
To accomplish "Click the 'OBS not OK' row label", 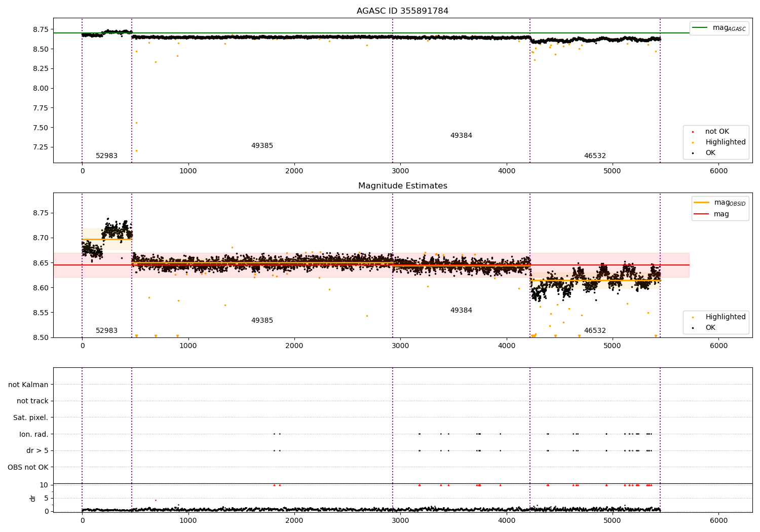I will (x=28, y=467).
